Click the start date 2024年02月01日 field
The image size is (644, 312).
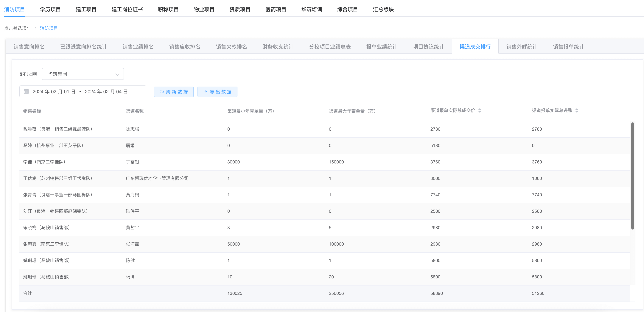click(x=54, y=91)
